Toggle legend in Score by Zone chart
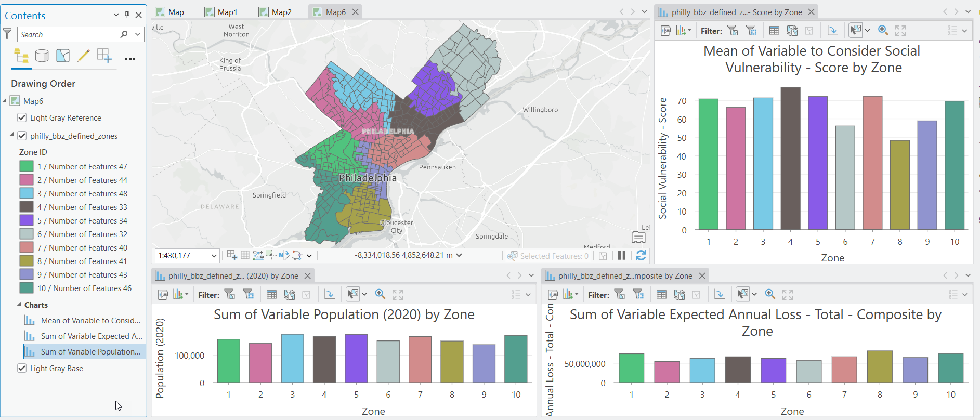The height and width of the screenshot is (420, 980). pos(952,31)
